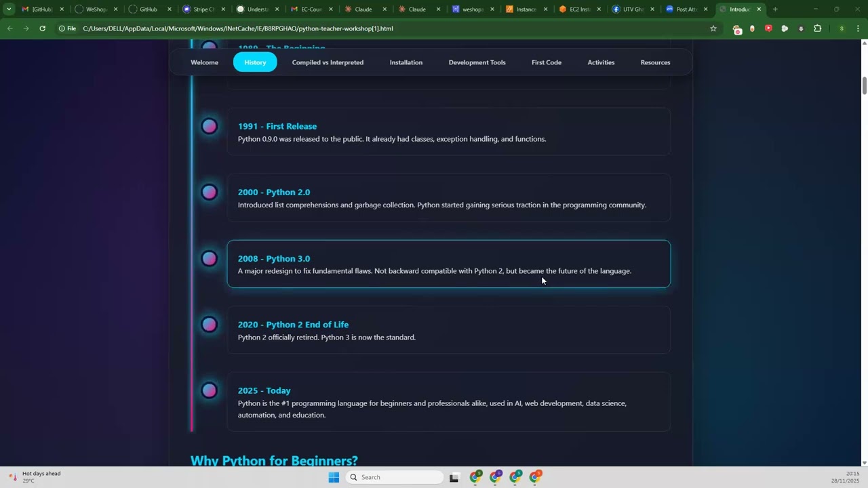Image resolution: width=868 pixels, height=488 pixels.
Task: Click the '2025 - Today' heading
Action: tap(264, 390)
